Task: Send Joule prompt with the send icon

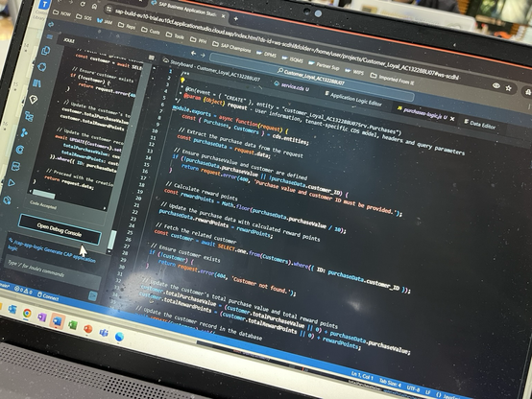Action: pos(92,295)
